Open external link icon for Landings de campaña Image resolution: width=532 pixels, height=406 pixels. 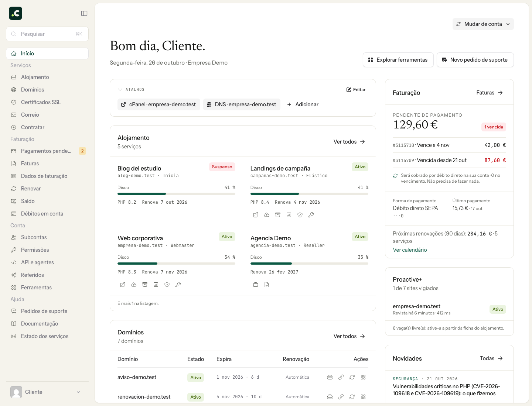[x=256, y=215]
